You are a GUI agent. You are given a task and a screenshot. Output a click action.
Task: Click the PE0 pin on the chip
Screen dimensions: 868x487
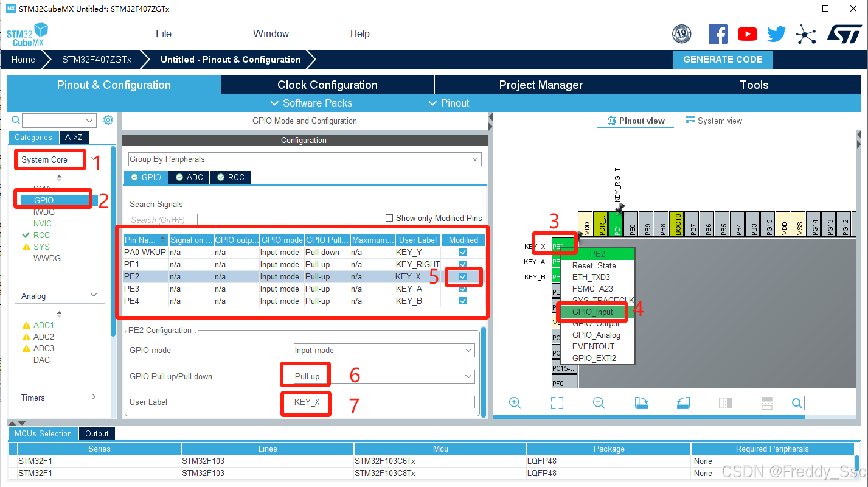(631, 225)
